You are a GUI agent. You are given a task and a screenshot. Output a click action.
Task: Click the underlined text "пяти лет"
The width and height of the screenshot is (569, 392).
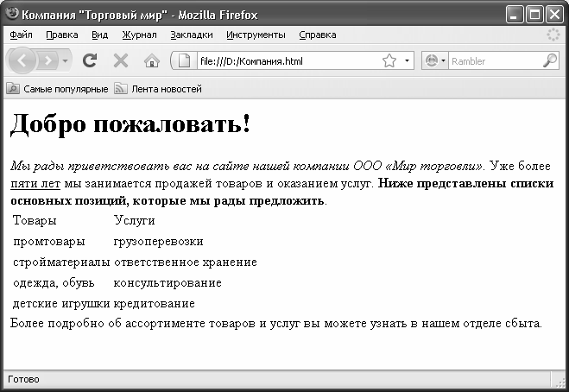pyautogui.click(x=35, y=184)
